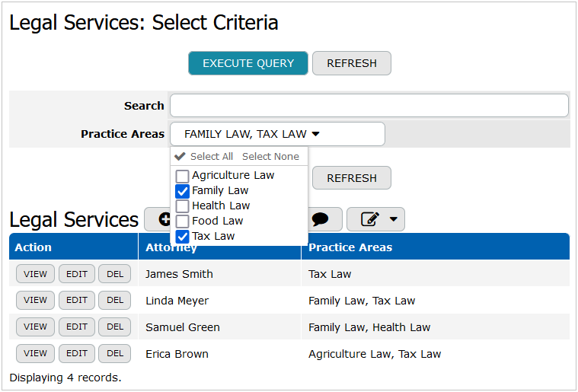View the Linda Meyer record
Screen dimensions: 578x392
pyautogui.click(x=35, y=300)
